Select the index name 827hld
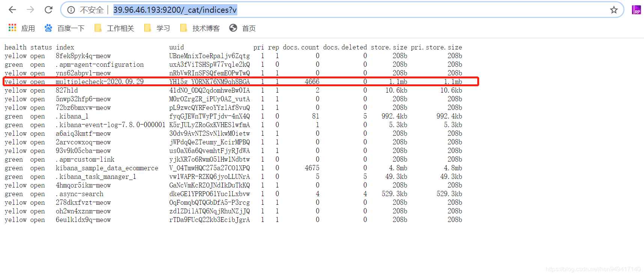The image size is (644, 276). 67,90
